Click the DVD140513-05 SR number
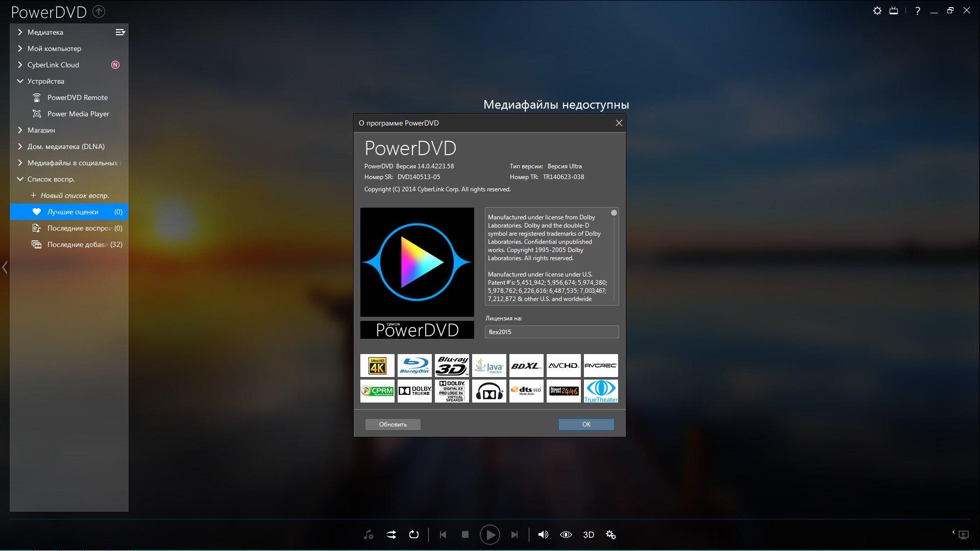 click(x=419, y=177)
